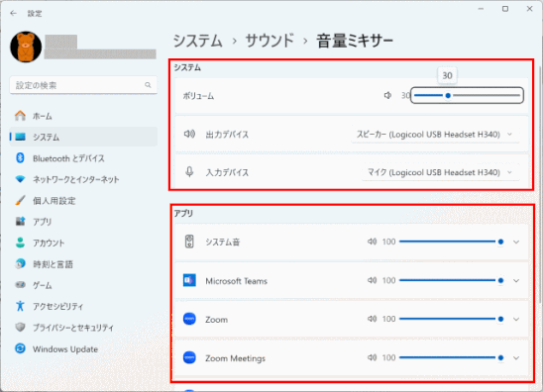
Task: Open ネットワークとインターネット settings
Action: coord(83,179)
